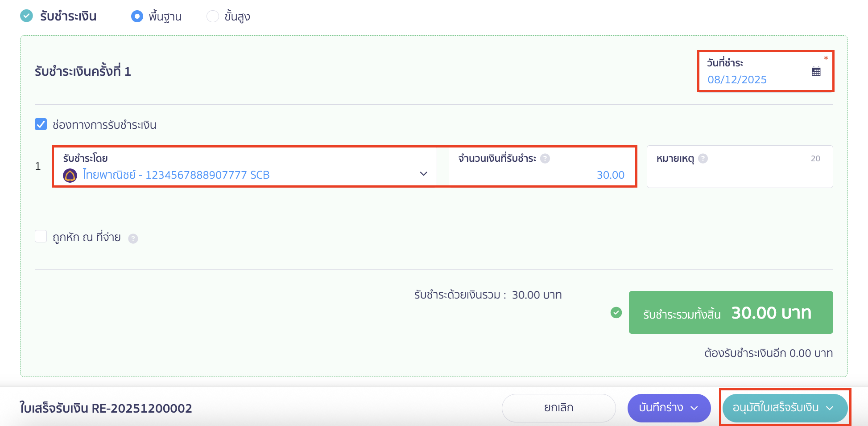Screen dimensions: 868x426
Task: Click help icon beside ถูกหัก ณ ที่จ่าย
Action: [133, 239]
